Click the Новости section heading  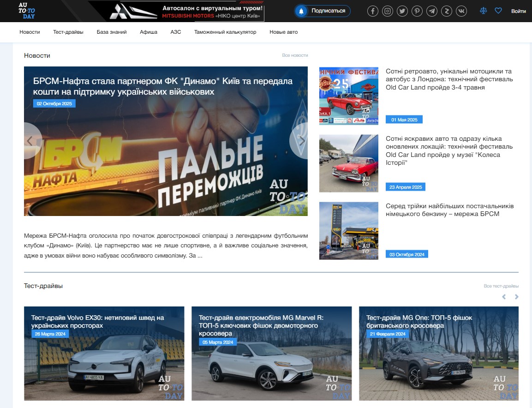37,55
